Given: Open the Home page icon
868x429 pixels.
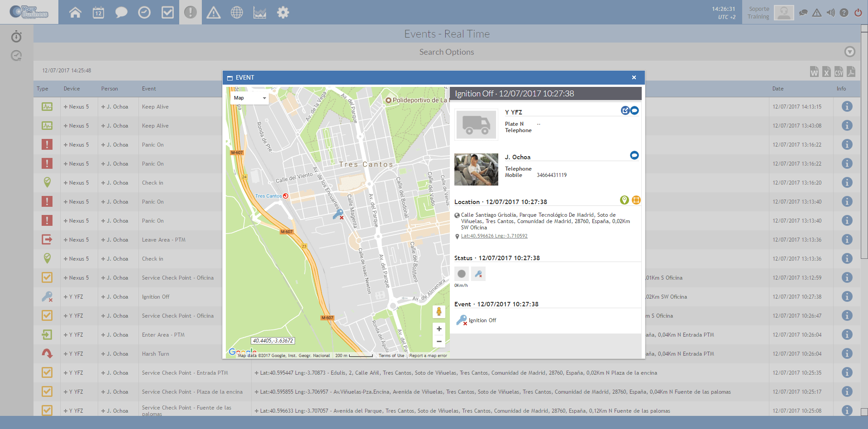Looking at the screenshot, I should tap(75, 12).
